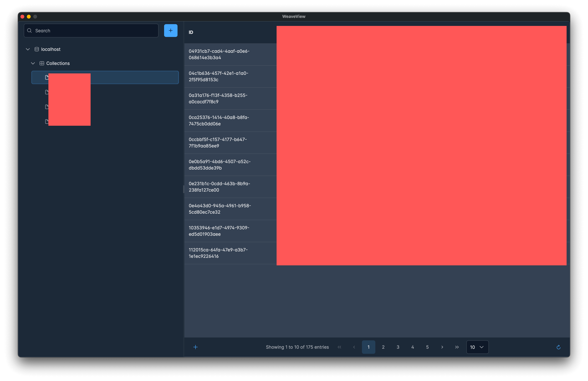Click the localhost database icon
588x381 pixels.
pos(37,49)
